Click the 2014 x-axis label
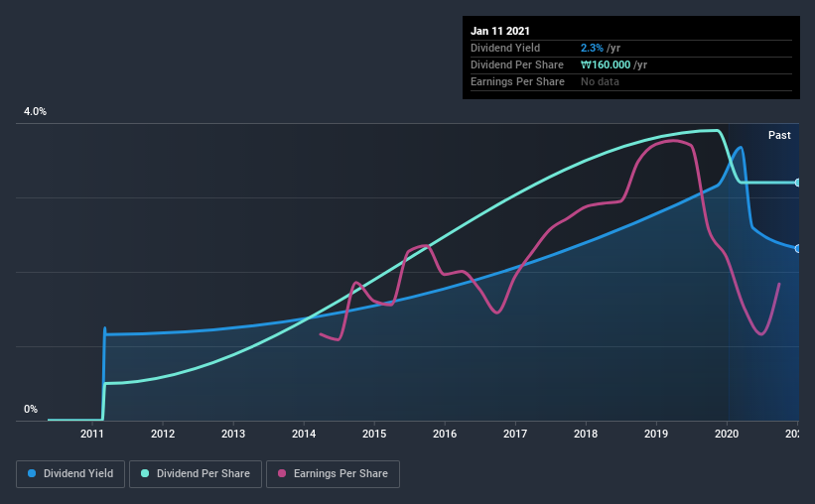This screenshot has height=504, width=815. [304, 434]
